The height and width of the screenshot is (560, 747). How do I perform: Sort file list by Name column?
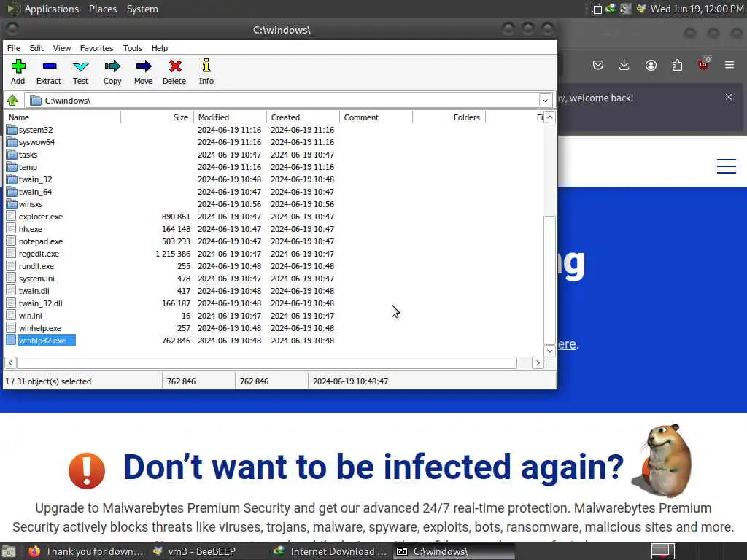[63, 117]
